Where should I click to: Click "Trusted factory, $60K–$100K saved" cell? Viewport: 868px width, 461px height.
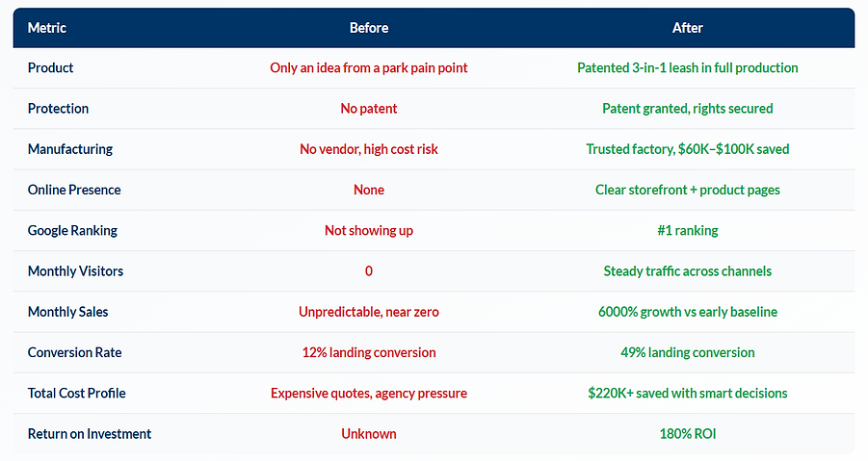(x=687, y=149)
